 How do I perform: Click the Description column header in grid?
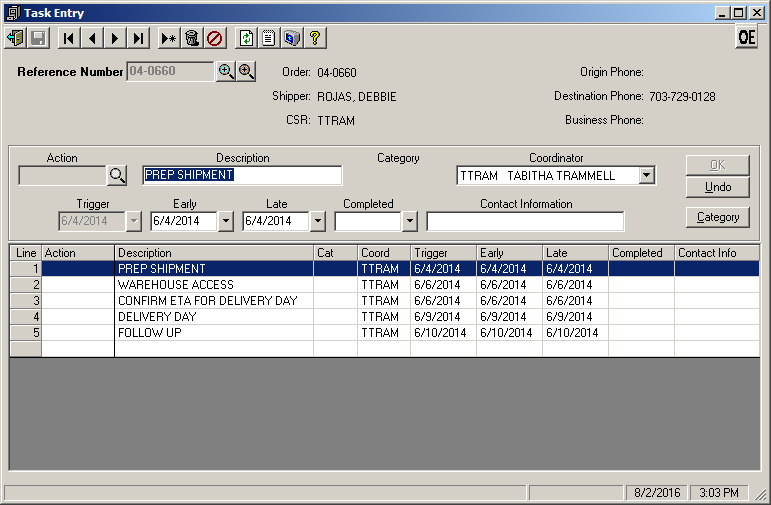coord(214,253)
